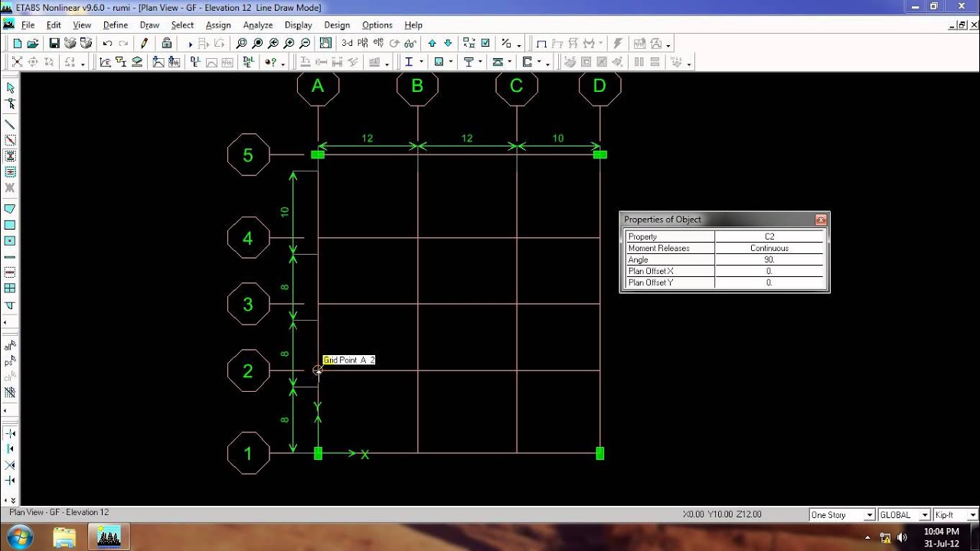
Task: Open a file with the Open icon
Action: 33,44
